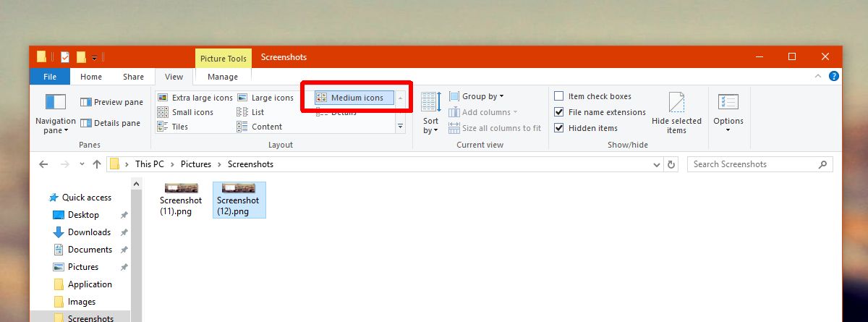Switch to the View ribbon tab
The width and height of the screenshot is (868, 322).
174,77
